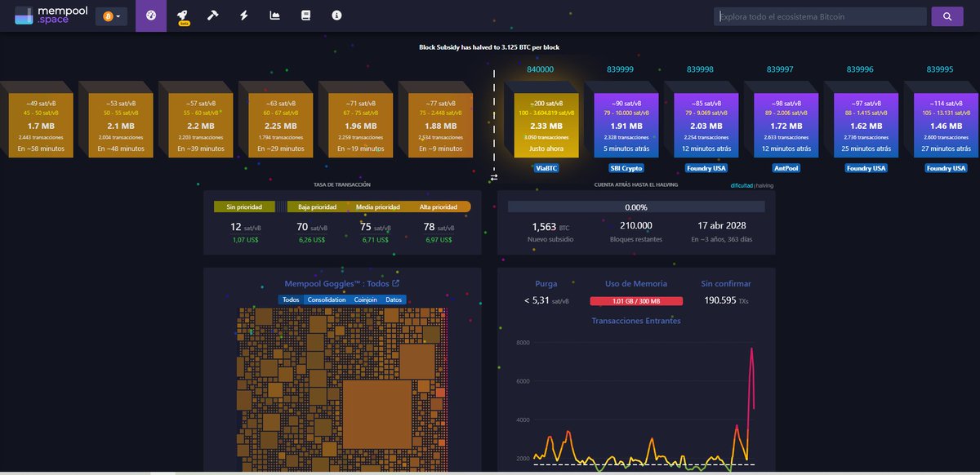
Task: Focus the 'Explora todo el ecosistema Bitcoin' search field
Action: 820,16
